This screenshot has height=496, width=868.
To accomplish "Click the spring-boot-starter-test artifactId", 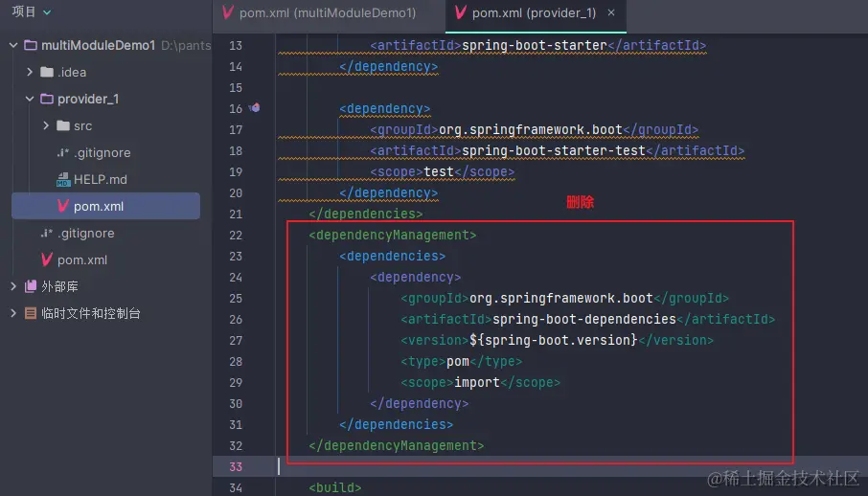I will pos(554,150).
